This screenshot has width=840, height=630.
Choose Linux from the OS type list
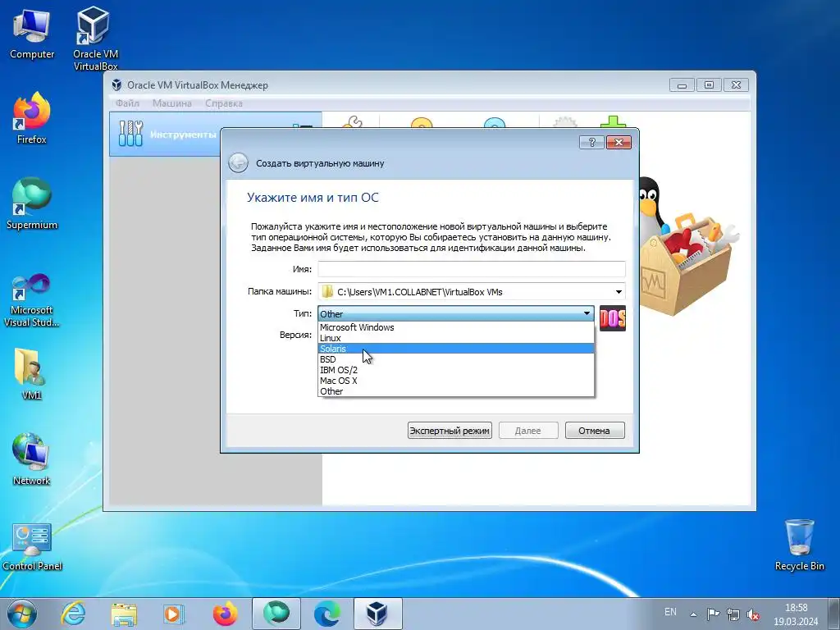456,338
